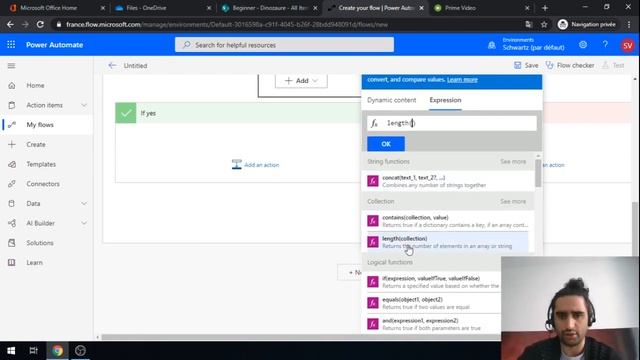
Task: Click Add an action under If yes
Action: (256, 165)
